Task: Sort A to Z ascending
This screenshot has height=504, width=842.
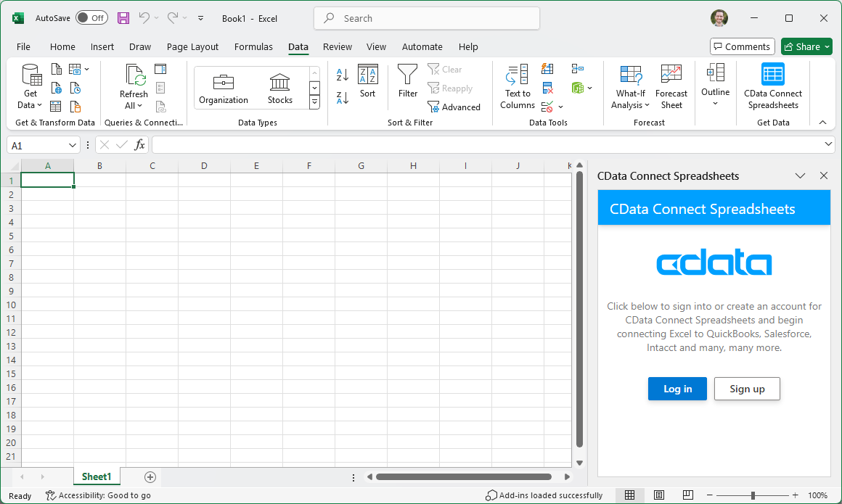Action: tap(343, 75)
